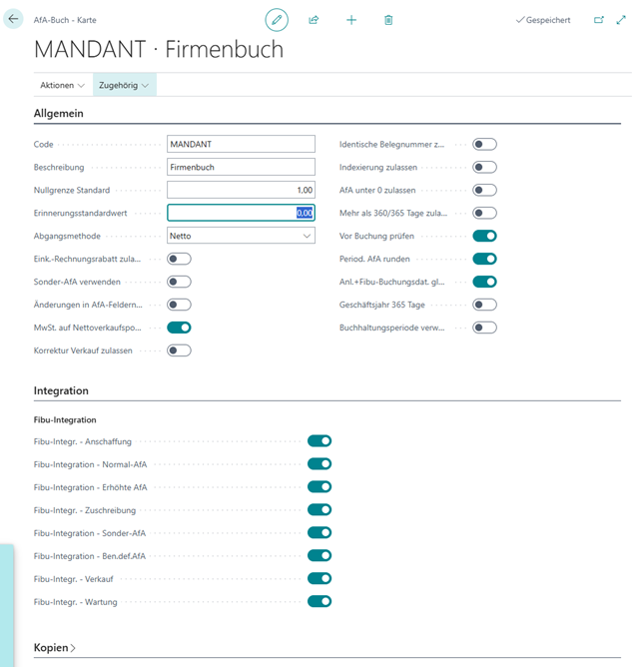Enable the Sonder-AfA verwenden toggle
The width and height of the screenshot is (644, 667).
pyautogui.click(x=180, y=282)
